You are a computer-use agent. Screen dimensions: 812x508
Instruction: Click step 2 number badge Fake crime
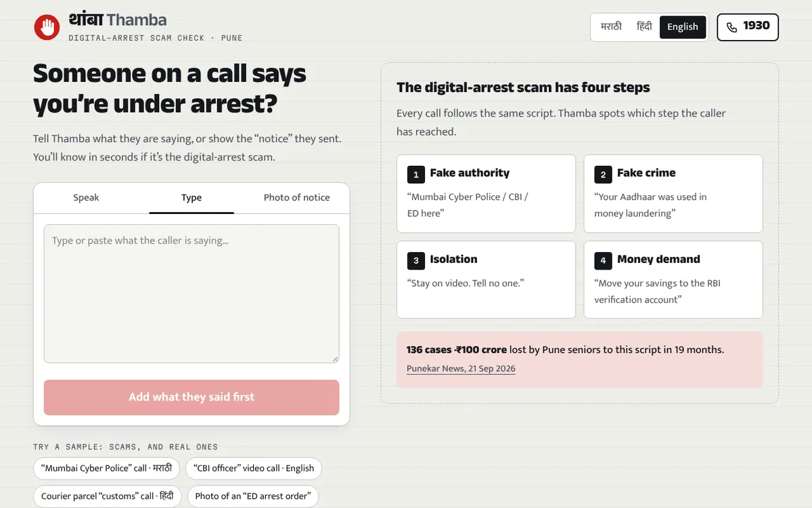pos(603,174)
